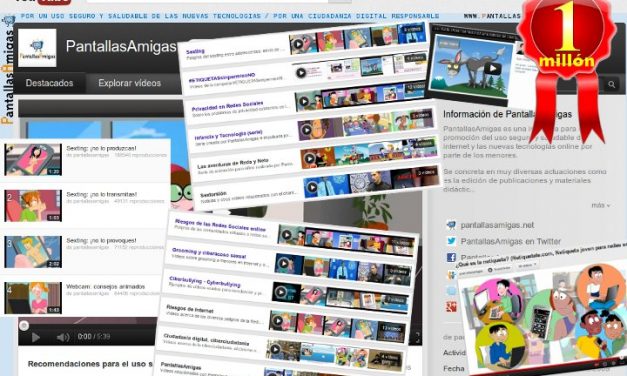627x376 pixels.
Task: Open Riesgos de las Redes Sociales online title
Action: tap(220, 224)
